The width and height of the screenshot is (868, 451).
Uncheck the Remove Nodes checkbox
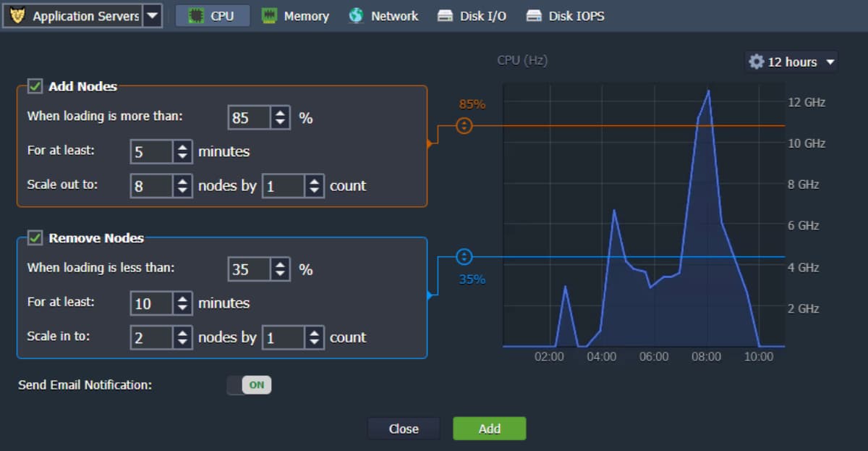click(x=35, y=237)
